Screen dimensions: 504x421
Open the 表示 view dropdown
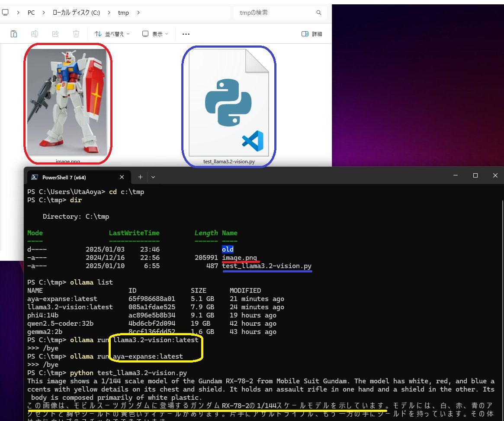(x=155, y=34)
